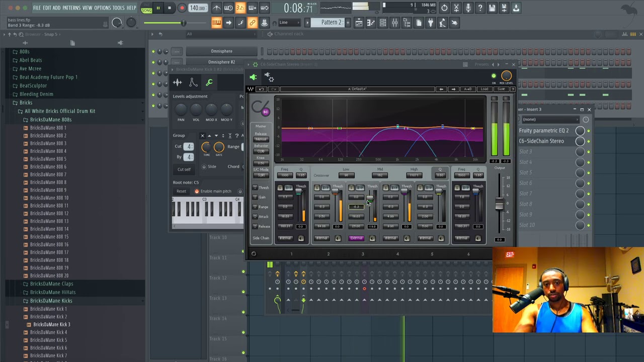Screen dimensions: 644x362
Task: Export project with the render icon
Action: (504, 8)
